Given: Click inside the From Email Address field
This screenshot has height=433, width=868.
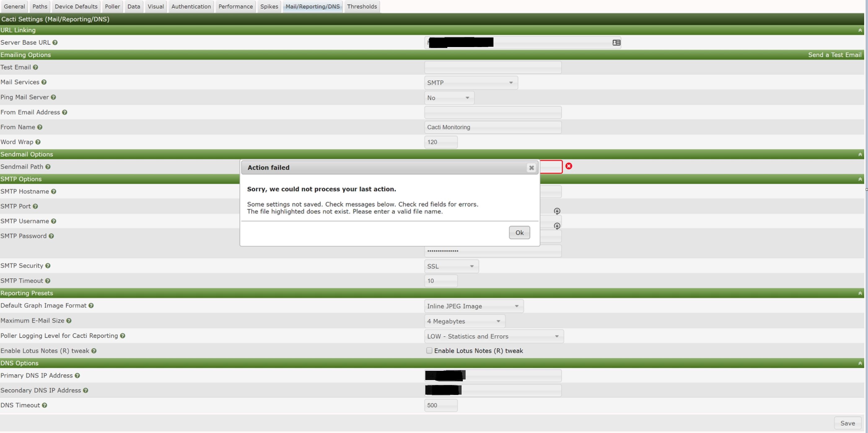Looking at the screenshot, I should click(x=493, y=112).
